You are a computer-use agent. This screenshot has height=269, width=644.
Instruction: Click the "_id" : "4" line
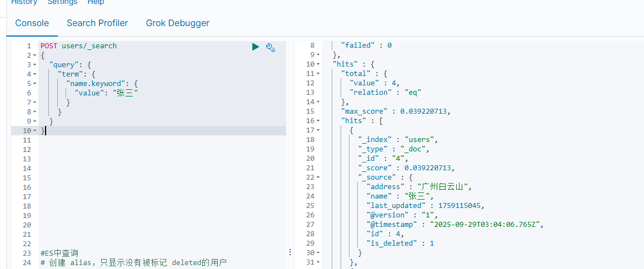coord(383,159)
